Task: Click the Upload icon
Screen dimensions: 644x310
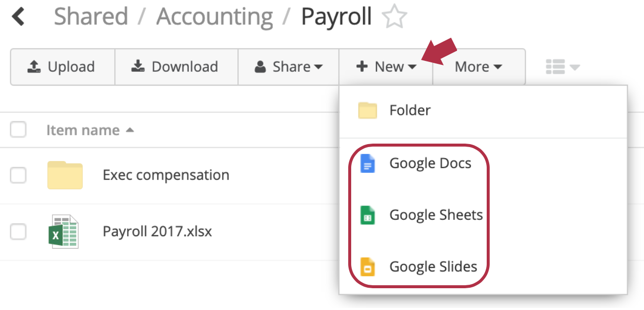Action: pyautogui.click(x=34, y=66)
